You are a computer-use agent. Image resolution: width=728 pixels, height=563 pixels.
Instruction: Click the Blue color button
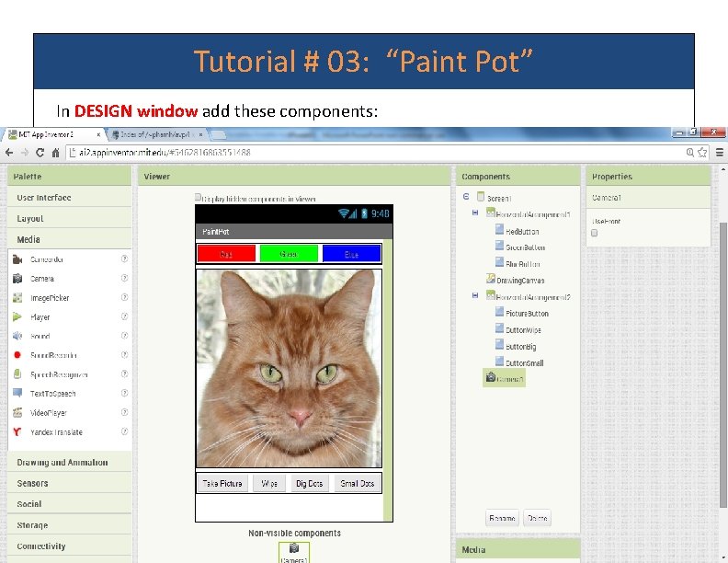351,254
